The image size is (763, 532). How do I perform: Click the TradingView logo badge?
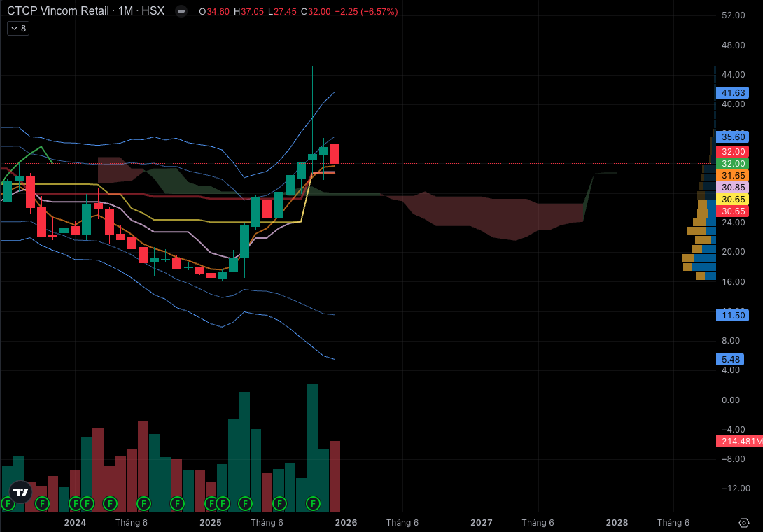pyautogui.click(x=21, y=493)
